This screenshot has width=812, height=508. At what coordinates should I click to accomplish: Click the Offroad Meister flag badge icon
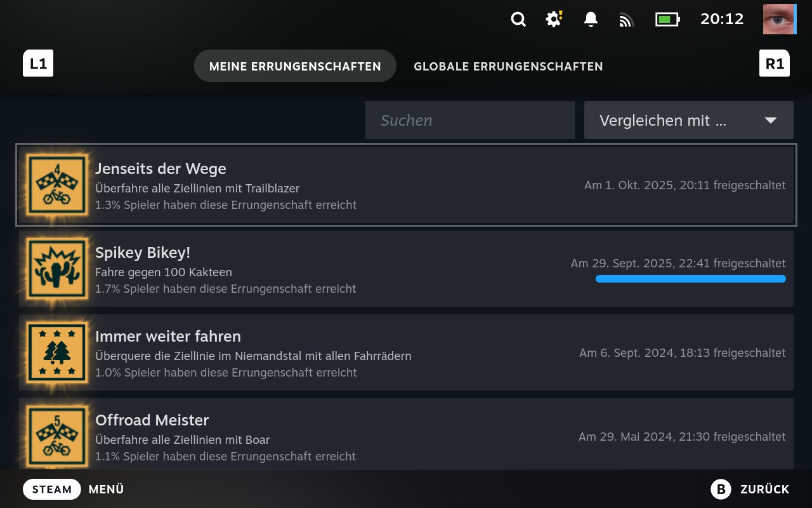57,436
